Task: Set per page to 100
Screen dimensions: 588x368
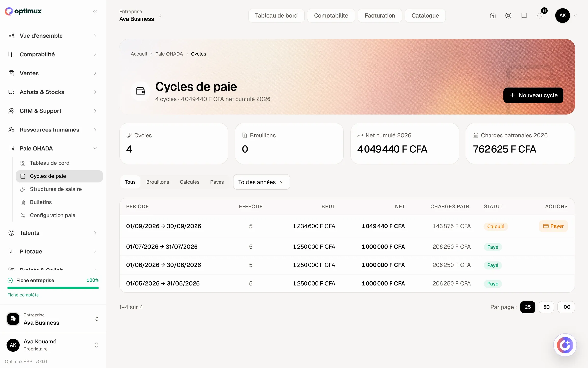Action: click(566, 307)
